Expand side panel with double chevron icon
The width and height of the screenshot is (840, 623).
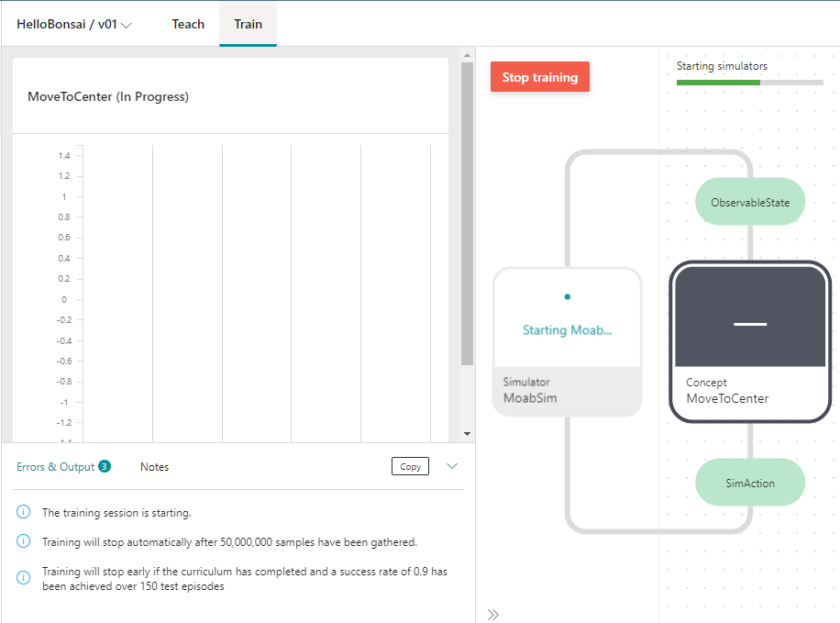click(493, 614)
